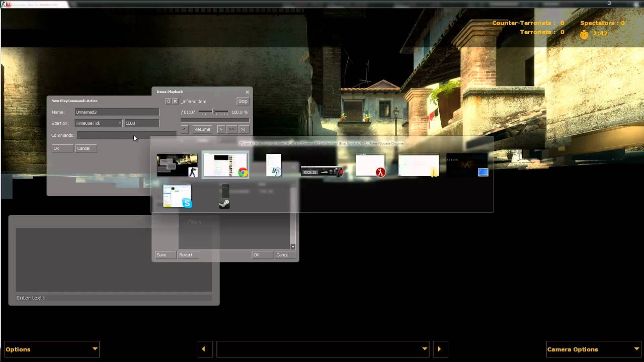
Task: Switch to the file explorer folder window
Action: (419, 165)
